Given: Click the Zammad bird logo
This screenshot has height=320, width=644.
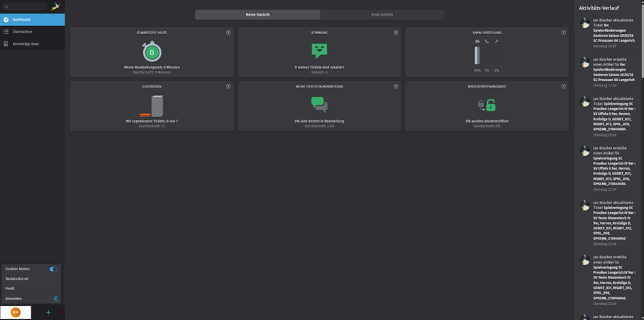Looking at the screenshot, I should 56,6.
